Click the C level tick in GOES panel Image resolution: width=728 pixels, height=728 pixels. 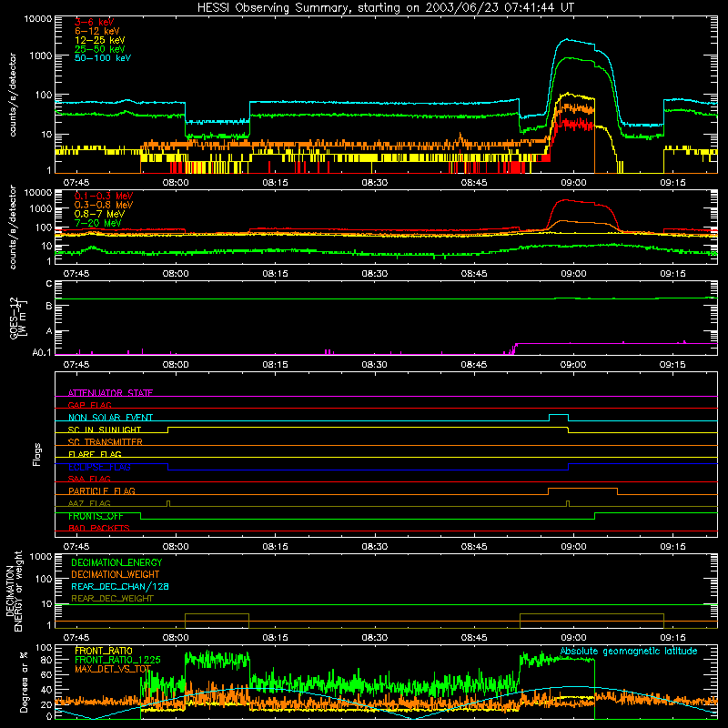(x=49, y=284)
